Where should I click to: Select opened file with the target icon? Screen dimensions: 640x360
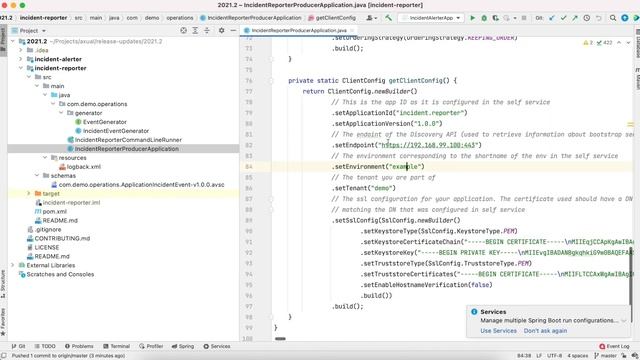click(183, 31)
